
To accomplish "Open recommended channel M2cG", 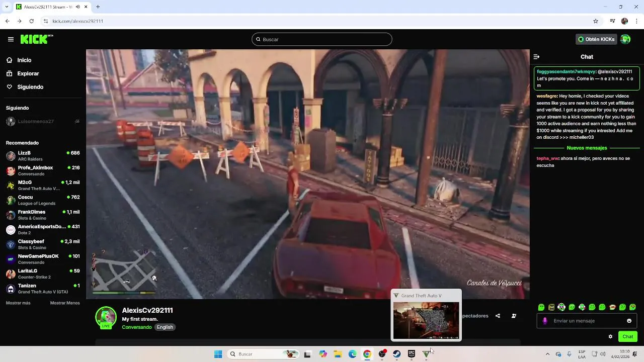I will coord(43,185).
